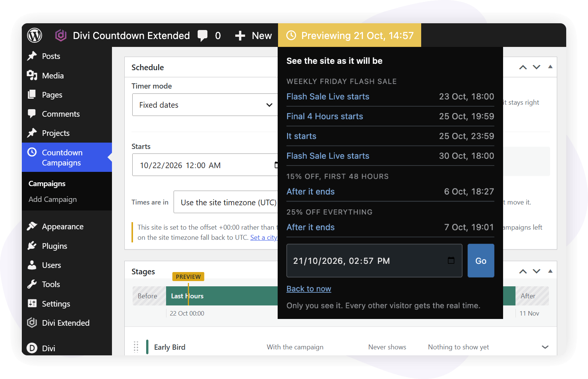This screenshot has height=379, width=588.
Task: Click the Tools wrench icon
Action: (x=32, y=284)
